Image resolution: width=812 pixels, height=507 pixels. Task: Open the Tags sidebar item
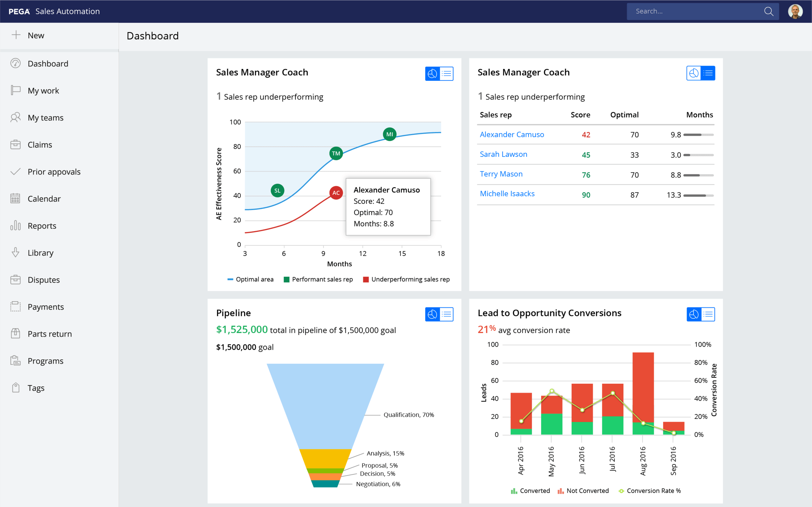tap(36, 388)
